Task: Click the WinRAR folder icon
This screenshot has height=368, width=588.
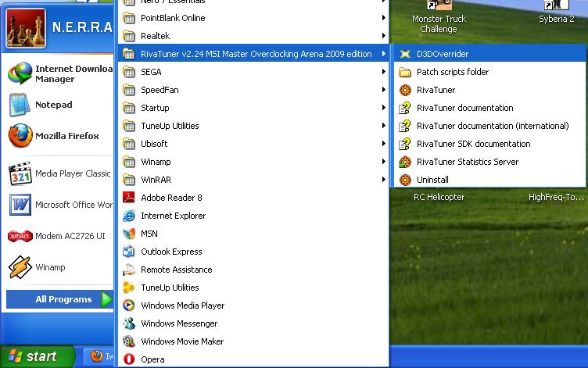Action: click(129, 180)
